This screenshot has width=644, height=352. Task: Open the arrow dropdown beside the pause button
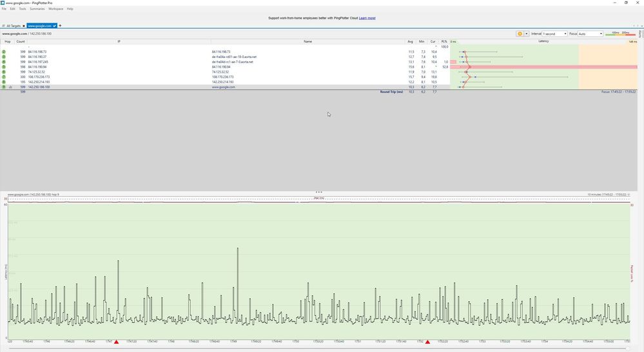(x=526, y=34)
